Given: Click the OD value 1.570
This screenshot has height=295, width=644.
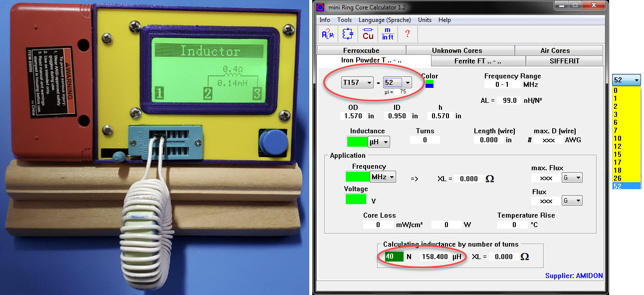Looking at the screenshot, I should (352, 116).
